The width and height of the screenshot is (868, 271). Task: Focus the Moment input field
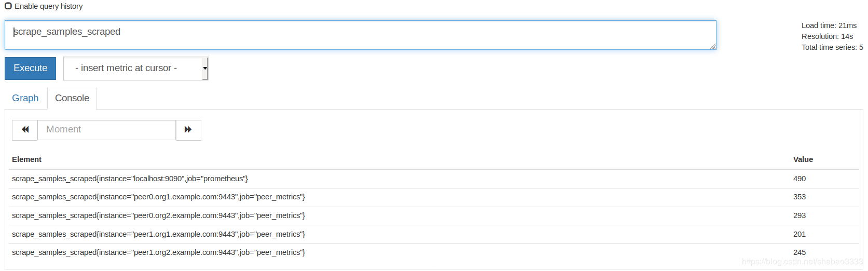point(106,130)
